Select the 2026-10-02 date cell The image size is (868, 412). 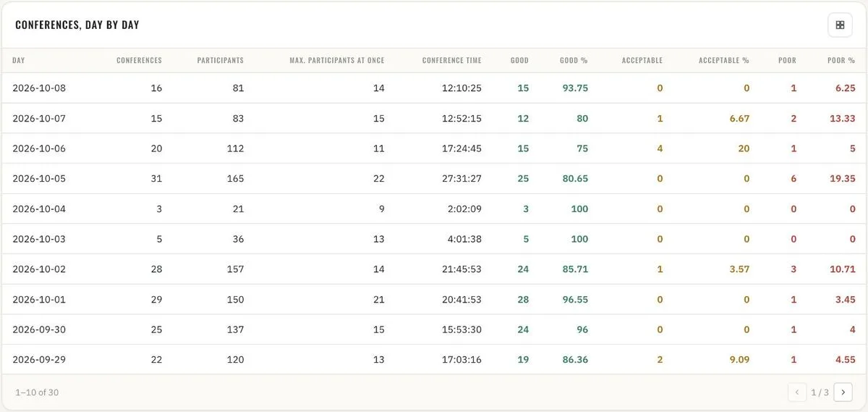pyautogui.click(x=39, y=269)
